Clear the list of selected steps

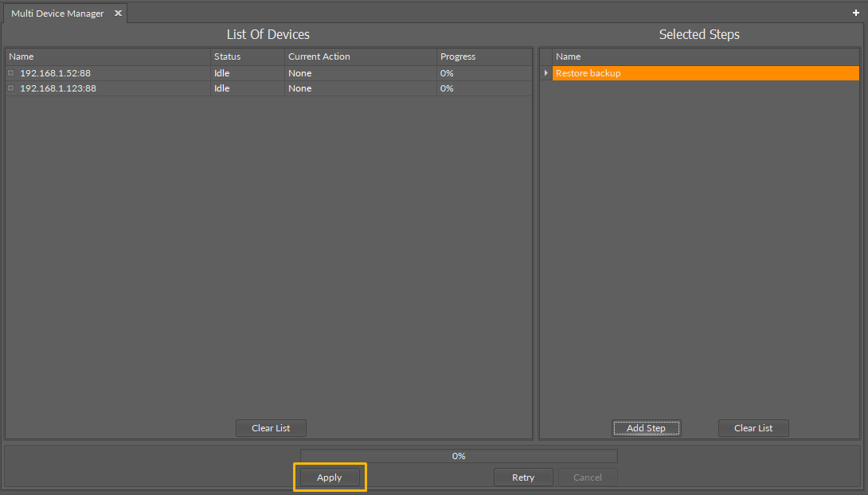click(x=753, y=427)
